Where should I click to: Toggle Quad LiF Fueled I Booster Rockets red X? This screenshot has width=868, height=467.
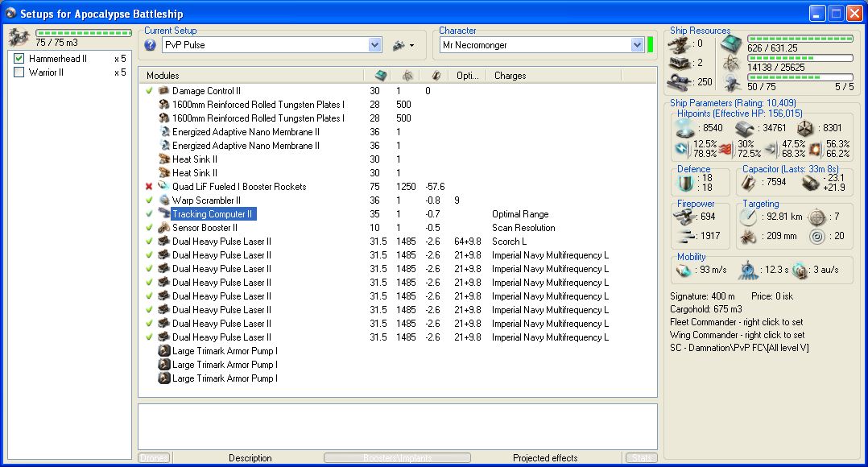pos(149,187)
